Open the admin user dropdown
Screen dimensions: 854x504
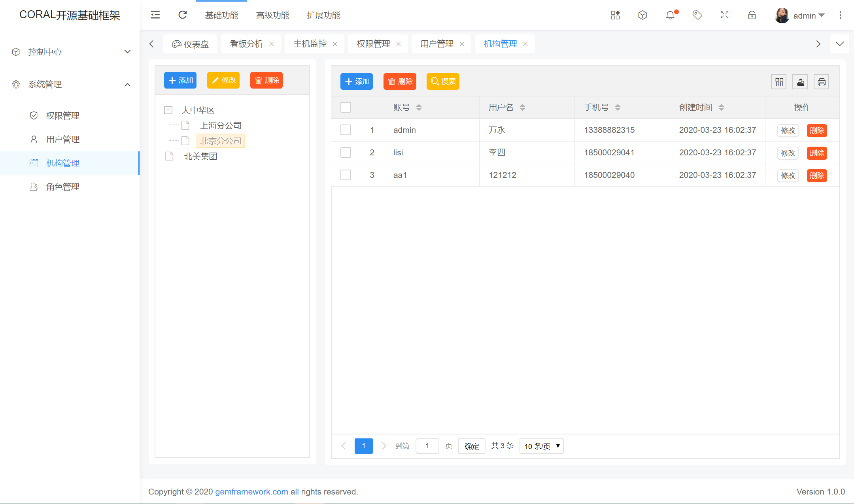click(809, 15)
